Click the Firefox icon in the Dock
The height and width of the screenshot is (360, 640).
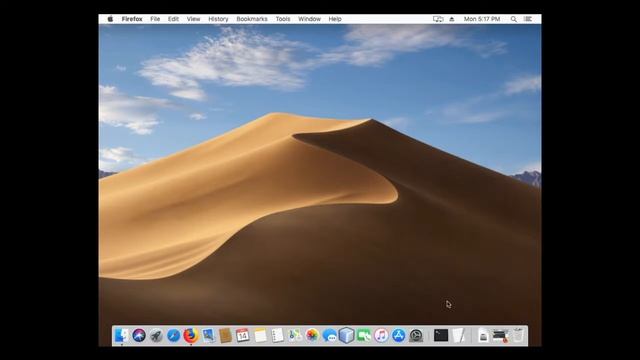[x=191, y=336]
